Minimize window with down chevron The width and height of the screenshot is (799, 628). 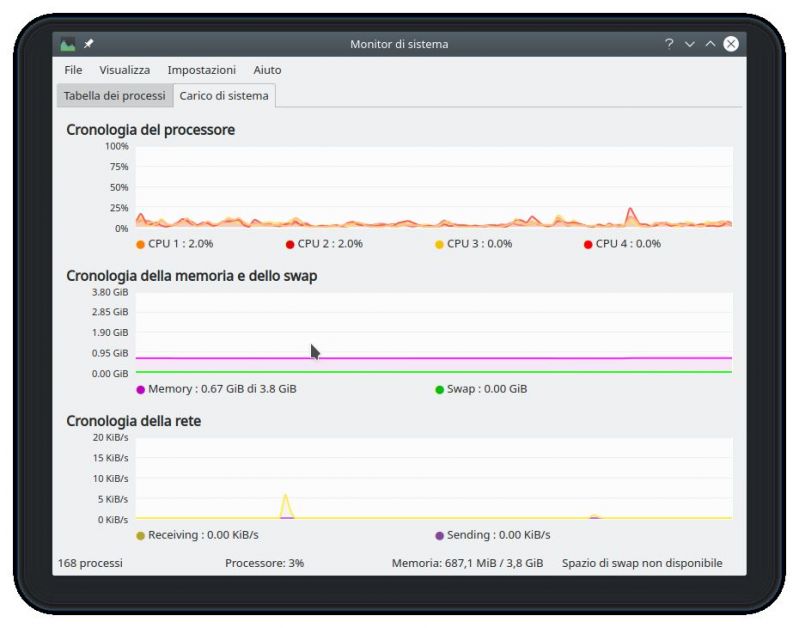click(x=689, y=44)
